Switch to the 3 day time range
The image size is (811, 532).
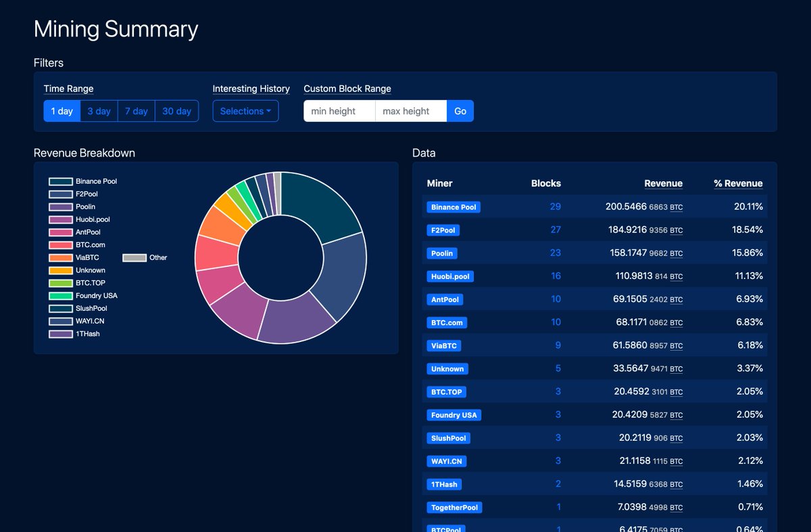pos(99,111)
